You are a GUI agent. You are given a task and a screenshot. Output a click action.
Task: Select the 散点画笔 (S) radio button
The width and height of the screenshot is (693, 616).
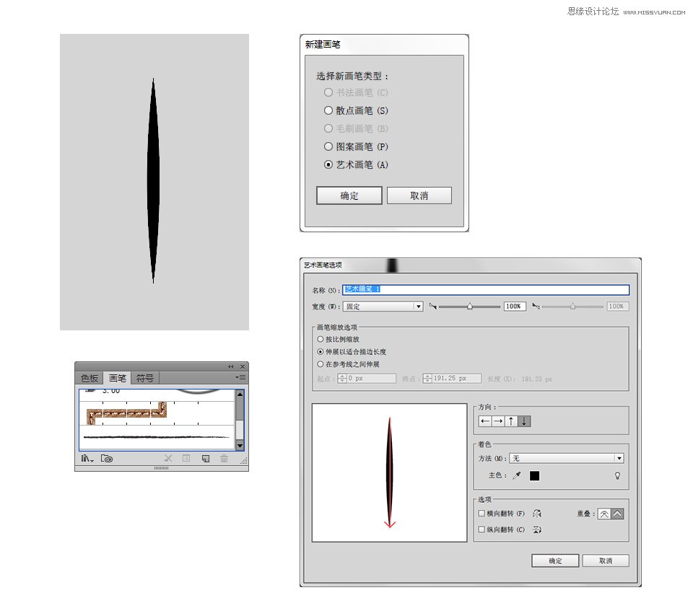coord(328,110)
